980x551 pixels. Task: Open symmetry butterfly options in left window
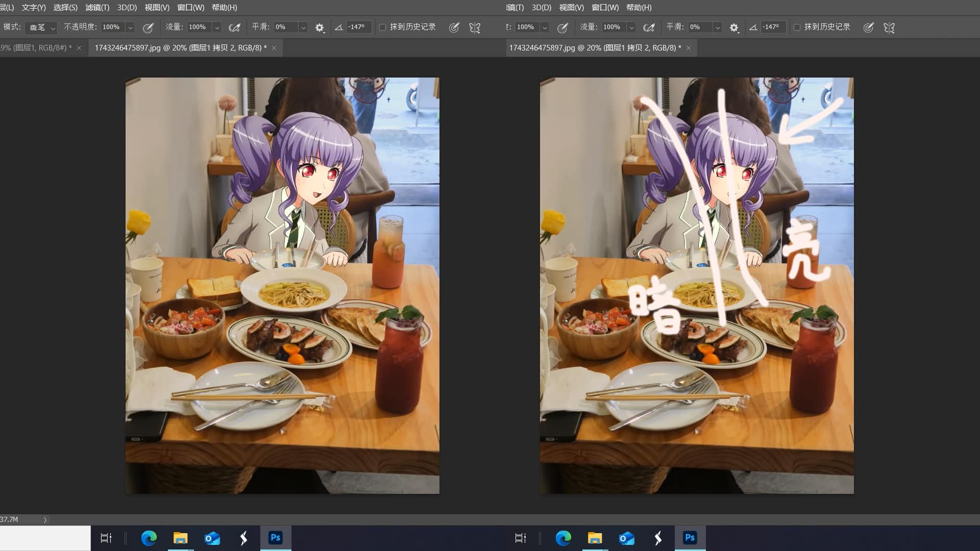tap(475, 28)
